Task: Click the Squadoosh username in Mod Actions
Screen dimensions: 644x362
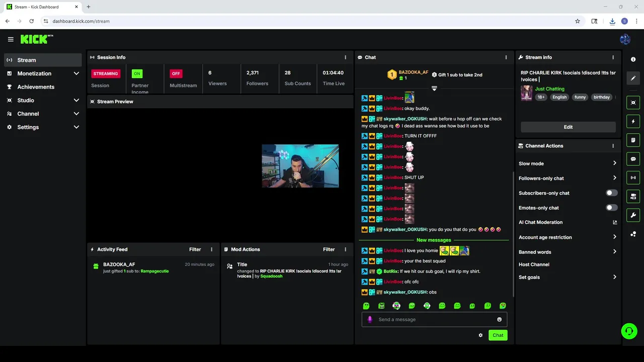Action: click(x=271, y=276)
